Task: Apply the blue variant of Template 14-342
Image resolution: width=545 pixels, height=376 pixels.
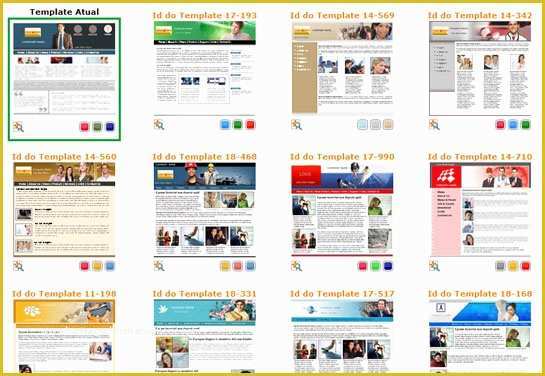Action: (513, 124)
